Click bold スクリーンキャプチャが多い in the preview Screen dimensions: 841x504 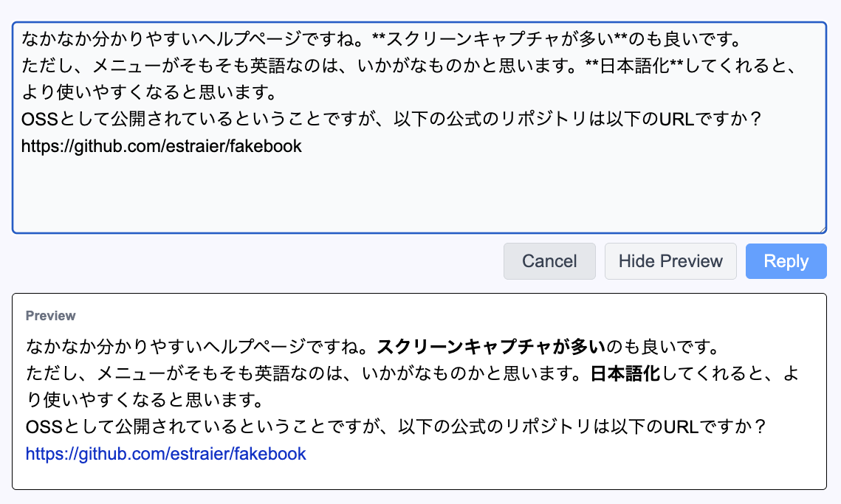pyautogui.click(x=492, y=345)
